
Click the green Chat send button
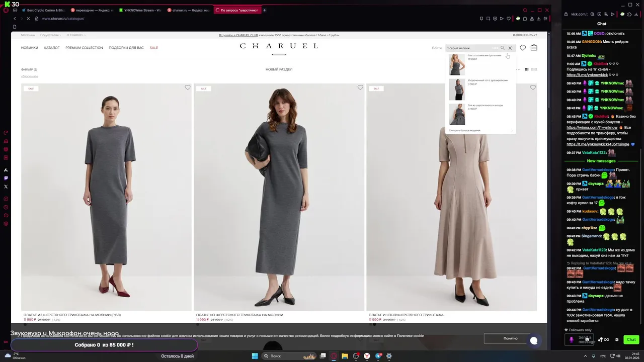point(631,339)
